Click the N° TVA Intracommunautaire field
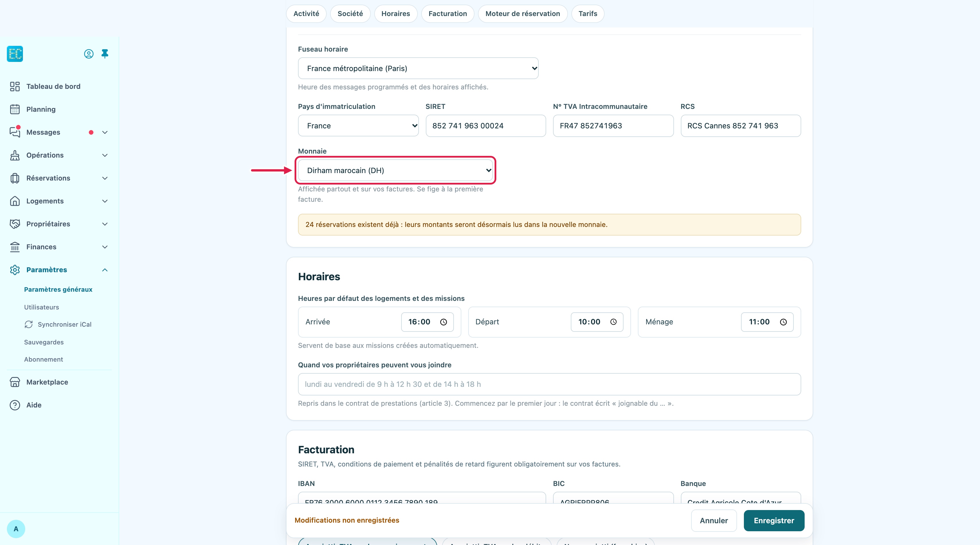The width and height of the screenshot is (980, 545). (613, 126)
